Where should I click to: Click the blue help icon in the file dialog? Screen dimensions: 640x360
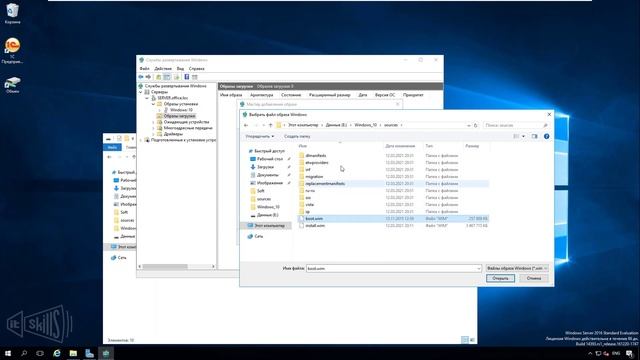(x=547, y=136)
